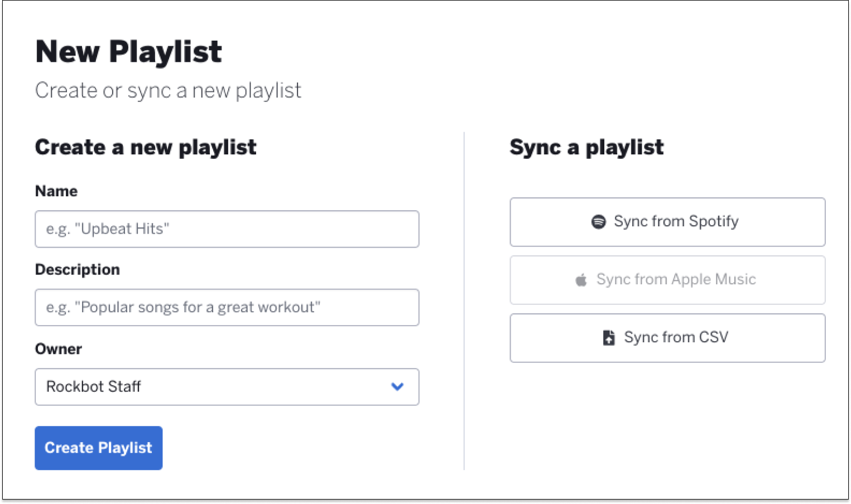Choose Sync from Spotify text
This screenshot has height=504, width=851.
676,222
